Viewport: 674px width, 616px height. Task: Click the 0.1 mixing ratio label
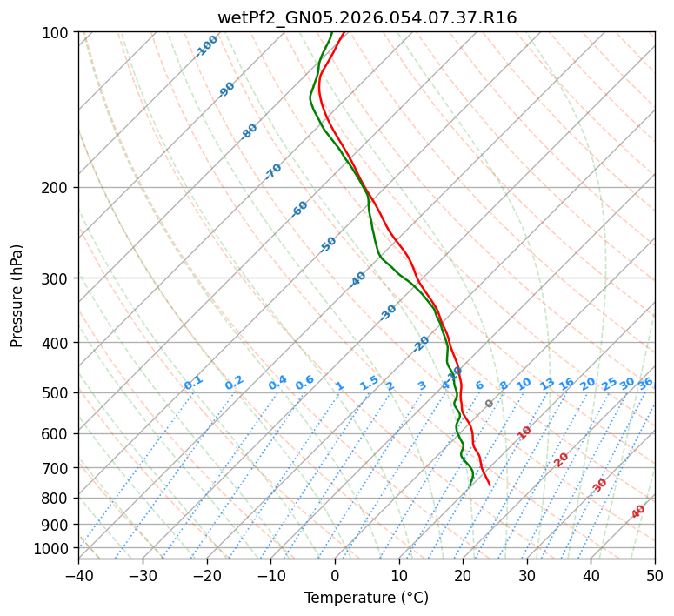click(193, 382)
